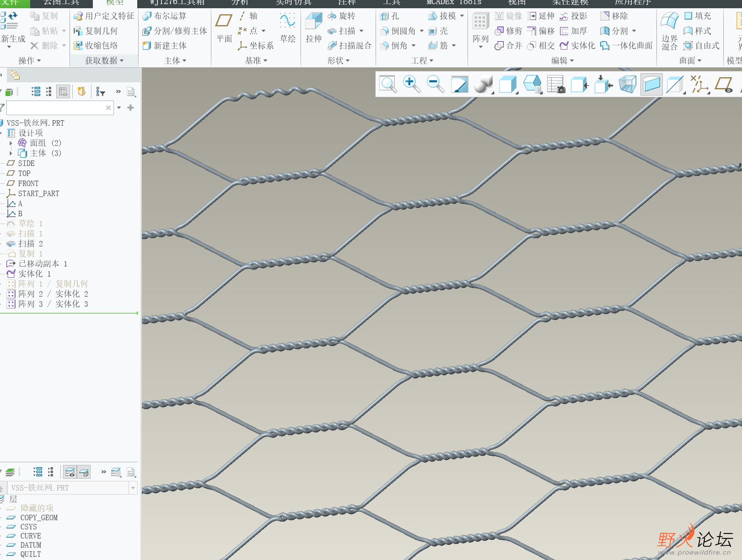Open the Annotate (注释) ribbon tab
This screenshot has width=742, height=560.
[347, 3]
